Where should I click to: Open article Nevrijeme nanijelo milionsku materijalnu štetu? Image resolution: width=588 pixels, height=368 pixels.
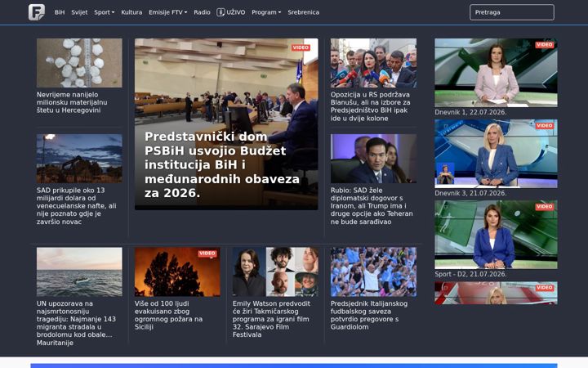72,102
